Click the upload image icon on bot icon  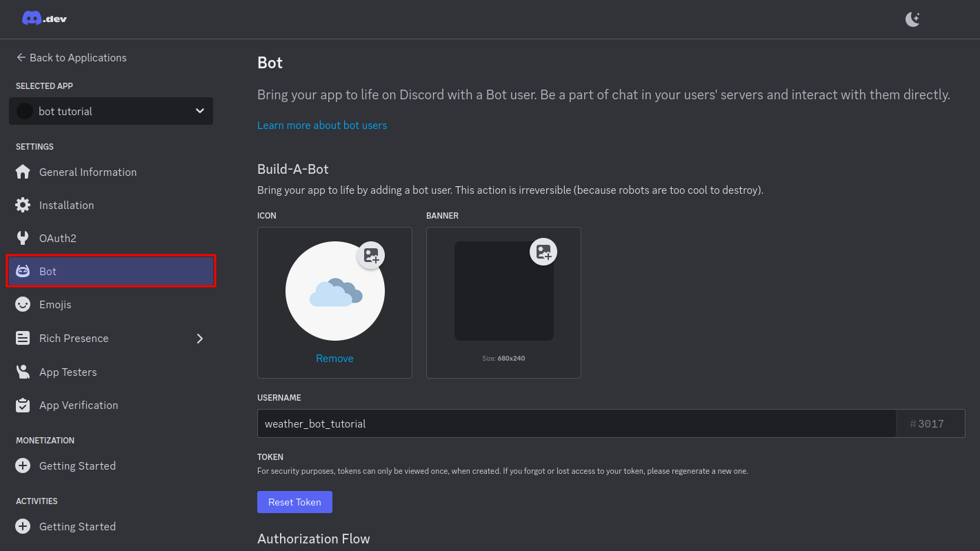(x=371, y=255)
